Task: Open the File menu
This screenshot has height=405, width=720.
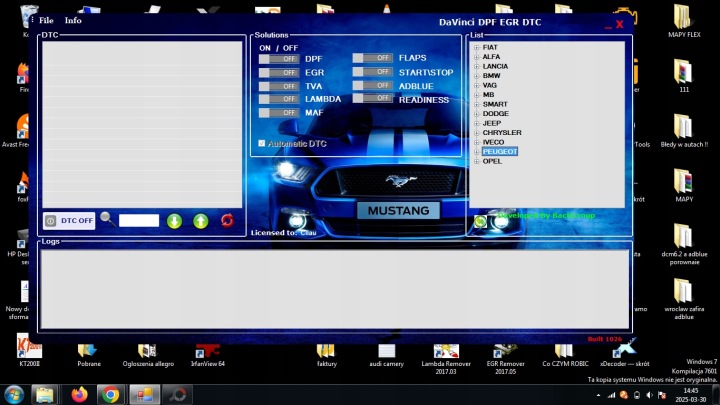Action: click(46, 21)
